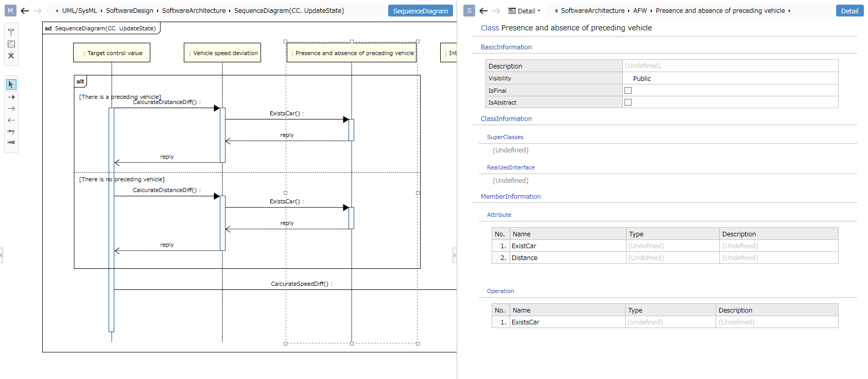Select the alt fragment label
The image size is (868, 379).
point(80,81)
